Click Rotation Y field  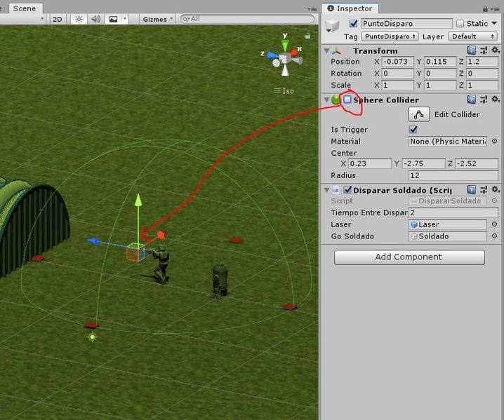tap(440, 73)
